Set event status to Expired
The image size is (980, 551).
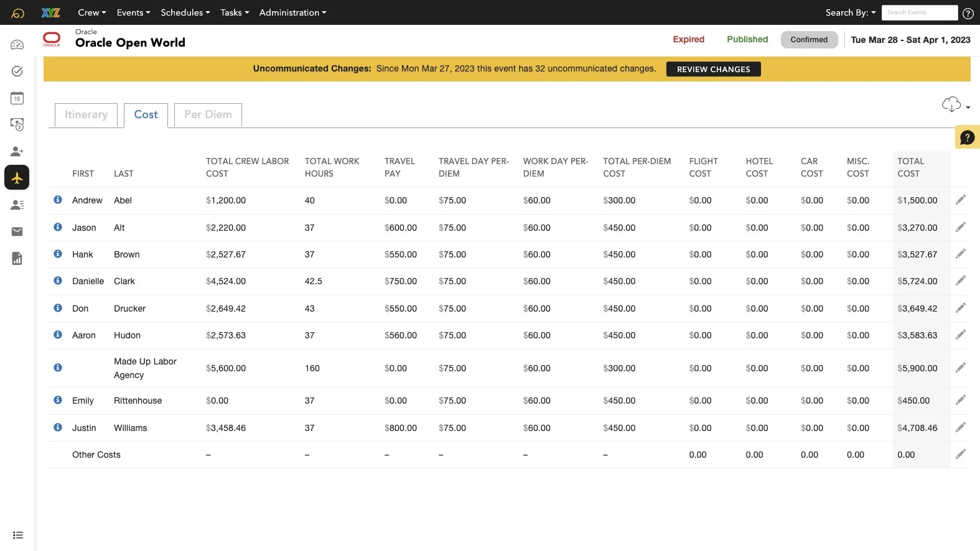[689, 39]
